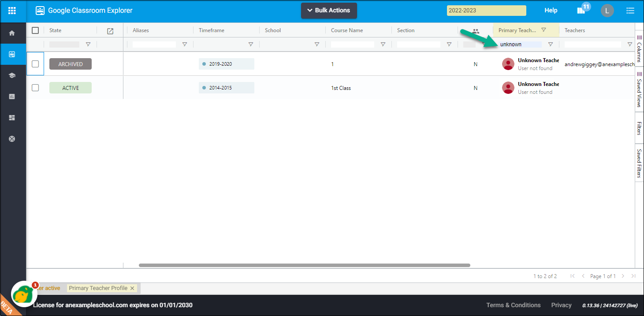Open the graduation cap sidebar section
This screenshot has height=316, width=644.
click(x=12, y=75)
